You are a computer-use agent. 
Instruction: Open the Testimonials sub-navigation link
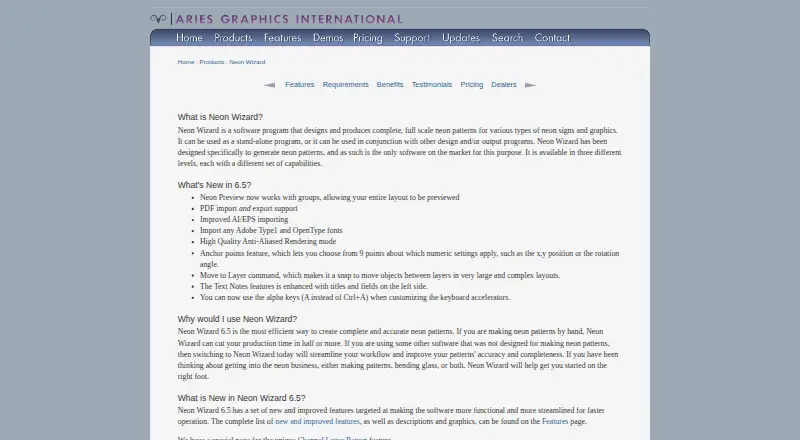point(432,85)
